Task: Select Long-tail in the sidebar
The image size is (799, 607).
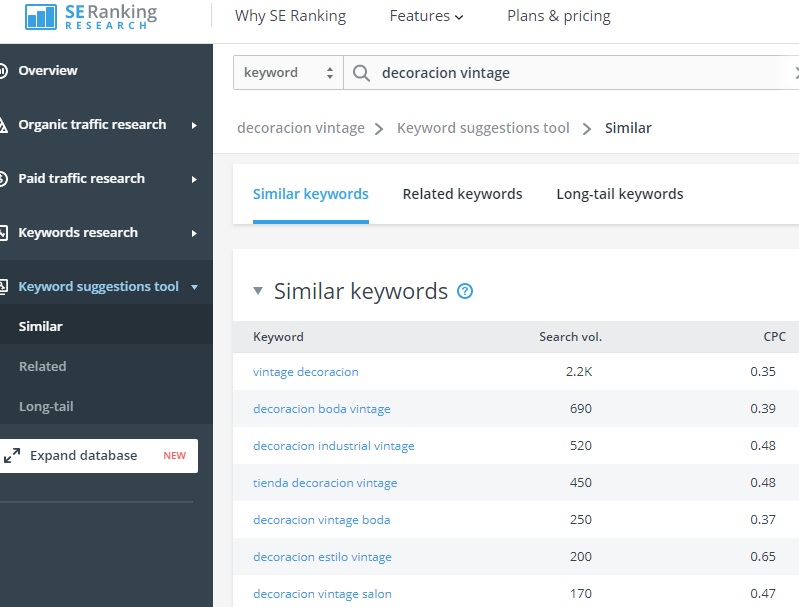Action: click(46, 407)
